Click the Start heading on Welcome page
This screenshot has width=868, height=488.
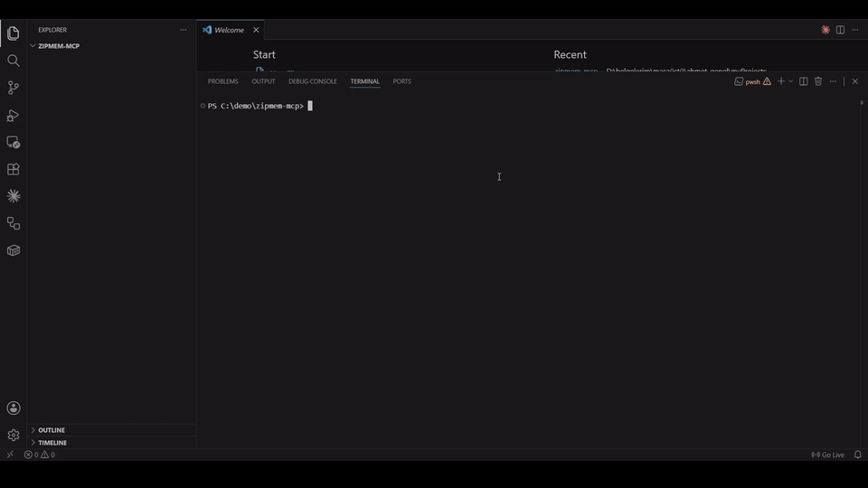(264, 55)
